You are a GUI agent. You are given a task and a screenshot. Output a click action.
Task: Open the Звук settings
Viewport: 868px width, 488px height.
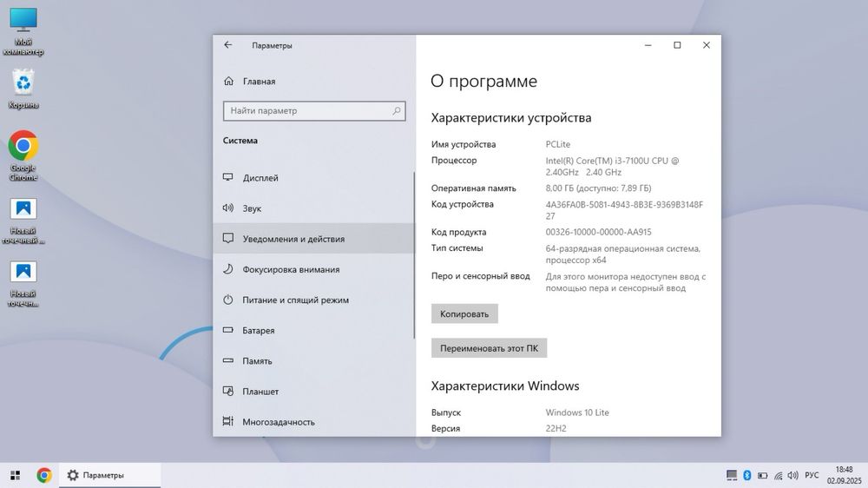point(314,208)
